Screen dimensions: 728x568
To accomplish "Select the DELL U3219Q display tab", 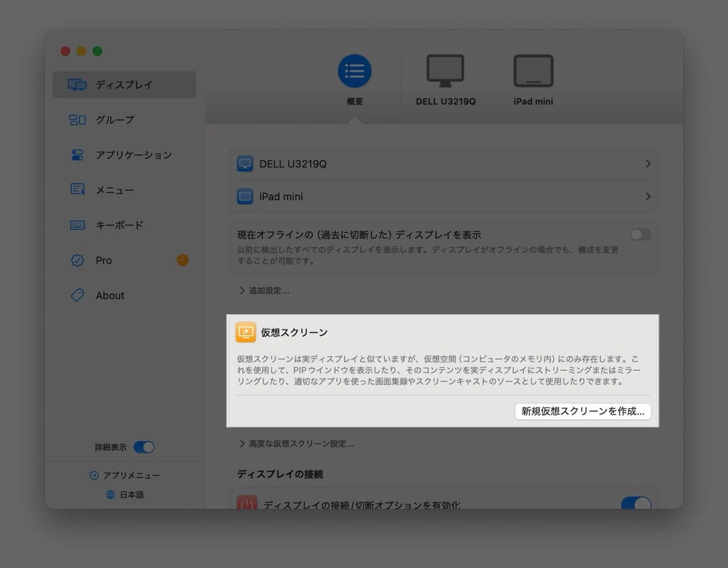I will coord(445,79).
